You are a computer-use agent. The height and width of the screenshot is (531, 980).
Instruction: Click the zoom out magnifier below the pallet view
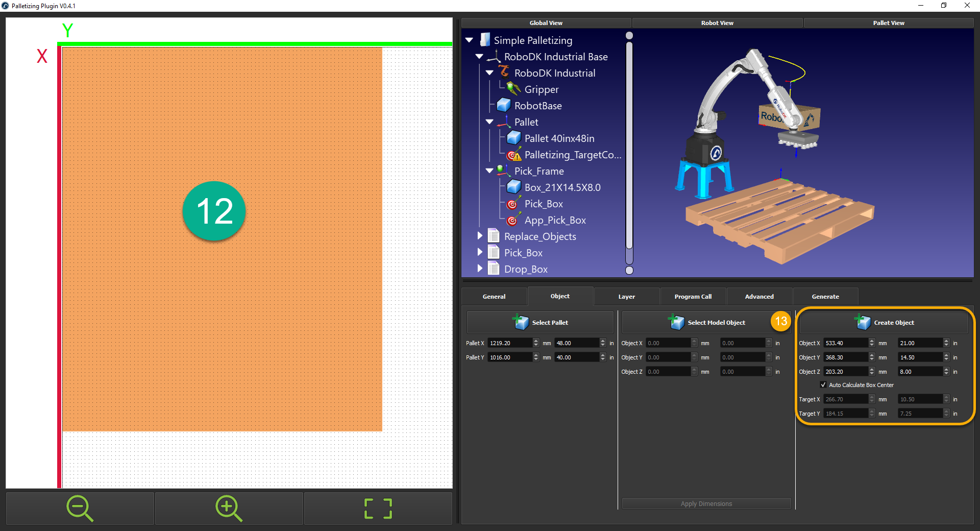point(79,508)
